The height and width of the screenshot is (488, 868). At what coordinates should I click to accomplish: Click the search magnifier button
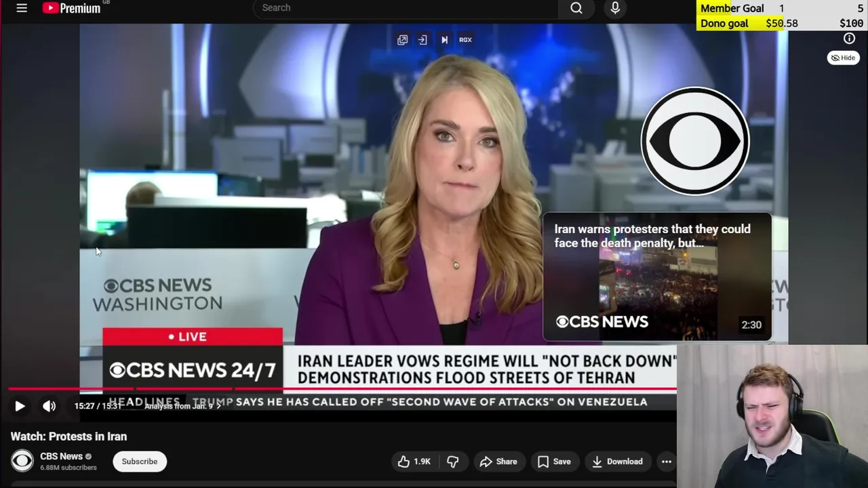point(576,8)
